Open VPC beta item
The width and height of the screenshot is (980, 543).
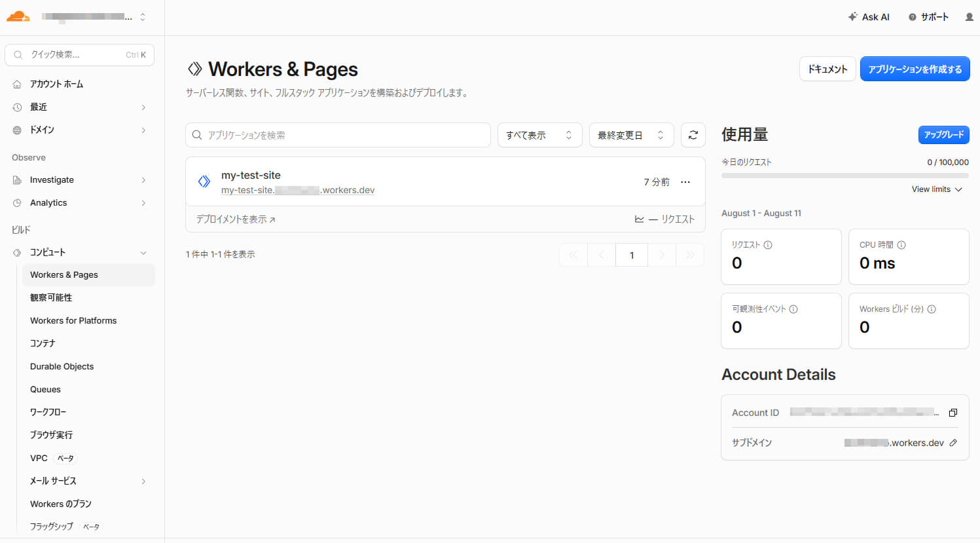click(x=52, y=458)
